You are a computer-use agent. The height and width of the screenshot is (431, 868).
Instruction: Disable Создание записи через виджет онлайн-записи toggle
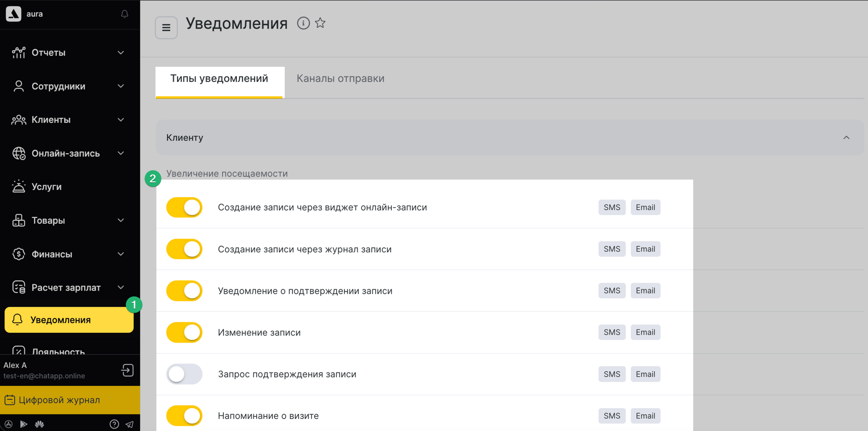[x=184, y=208]
